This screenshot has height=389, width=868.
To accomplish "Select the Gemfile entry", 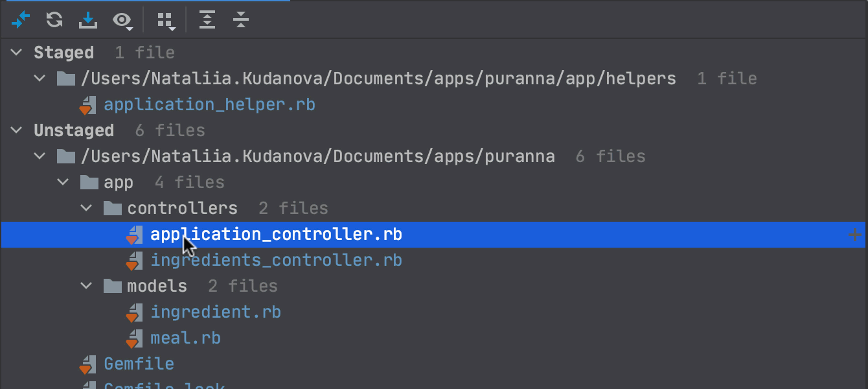I will pos(139,364).
